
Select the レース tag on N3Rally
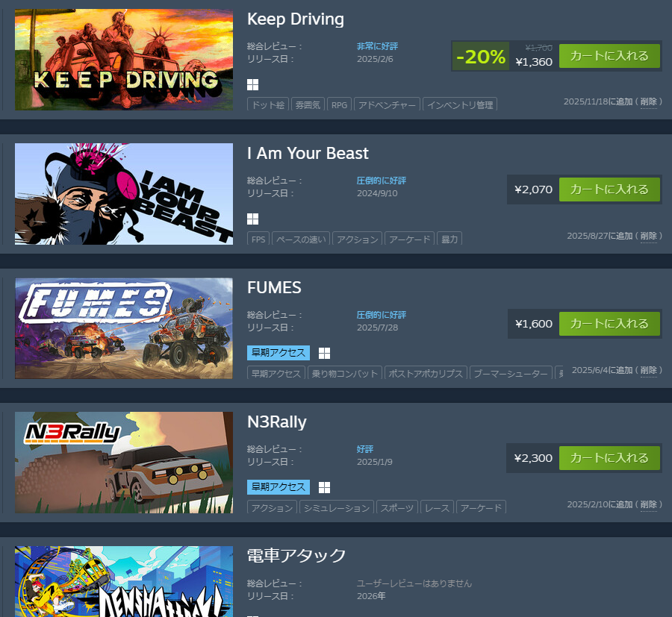coord(437,507)
